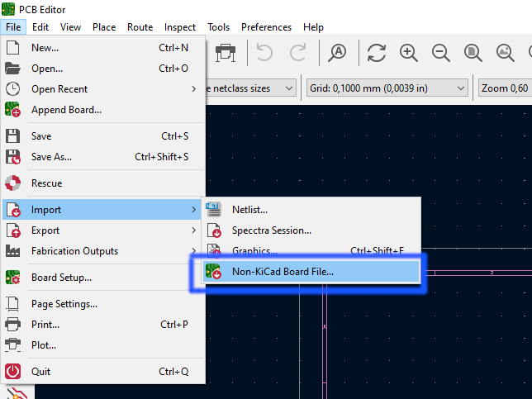Image resolution: width=532 pixels, height=399 pixels.
Task: Select Netlist... import option
Action: pyautogui.click(x=311, y=210)
